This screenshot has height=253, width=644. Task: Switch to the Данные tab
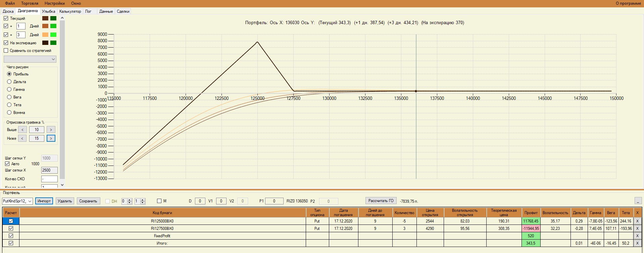click(x=106, y=11)
